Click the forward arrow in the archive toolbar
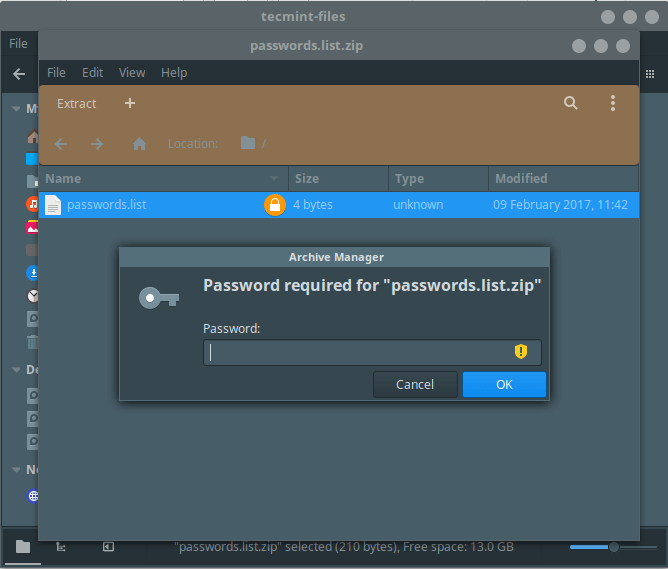The height and width of the screenshot is (569, 668). click(97, 144)
